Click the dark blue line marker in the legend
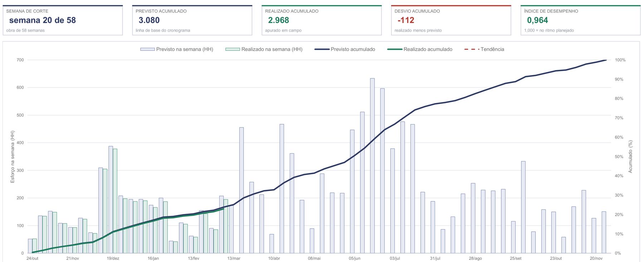 [322, 49]
